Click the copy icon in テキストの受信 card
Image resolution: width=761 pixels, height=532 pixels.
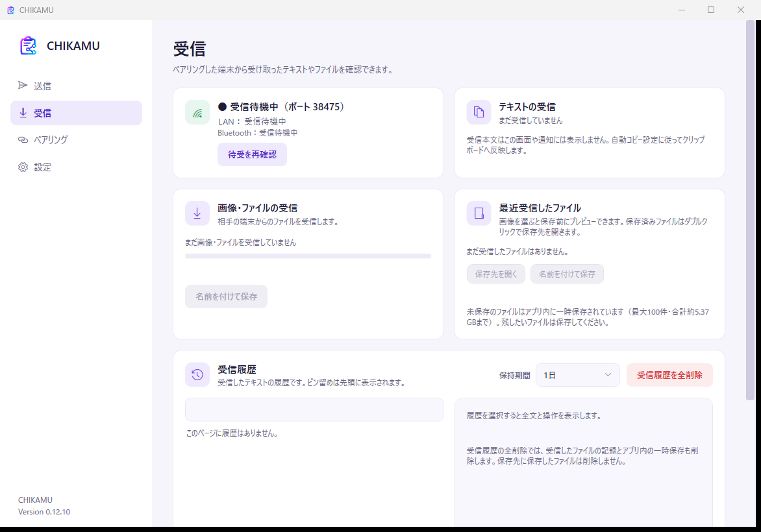(479, 112)
